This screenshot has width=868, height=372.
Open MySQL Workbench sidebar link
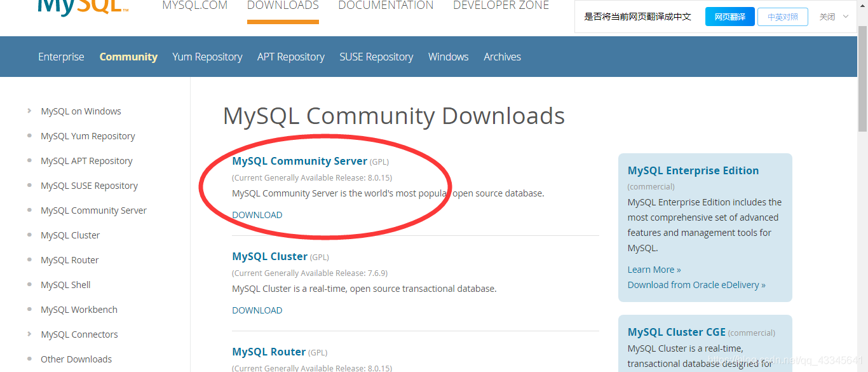point(79,310)
